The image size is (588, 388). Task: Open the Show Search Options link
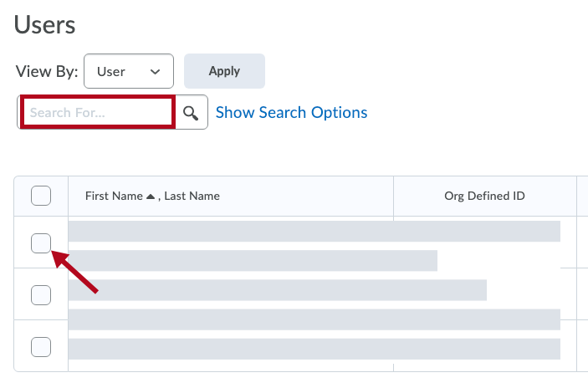tap(291, 113)
